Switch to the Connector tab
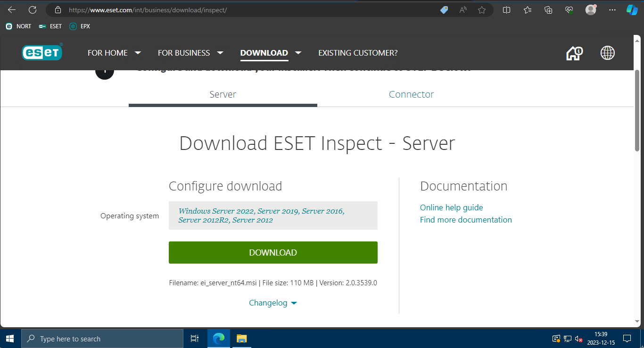This screenshot has height=348, width=644. (411, 94)
